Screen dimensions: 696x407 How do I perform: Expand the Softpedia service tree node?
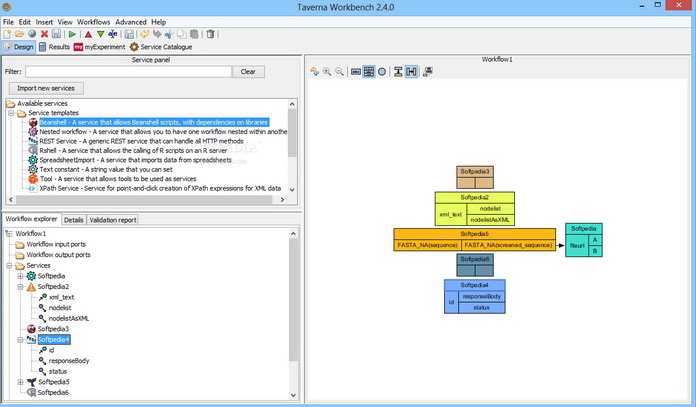point(20,275)
